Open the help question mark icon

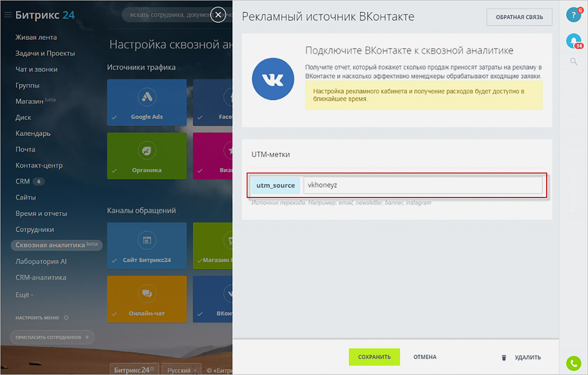pyautogui.click(x=574, y=15)
